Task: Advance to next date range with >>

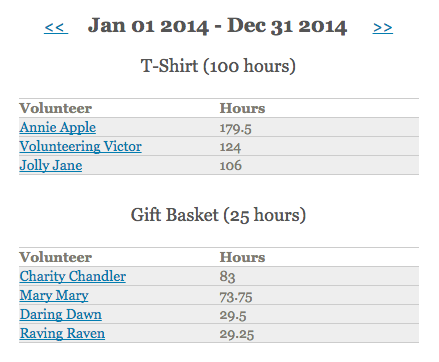Action: click(383, 27)
